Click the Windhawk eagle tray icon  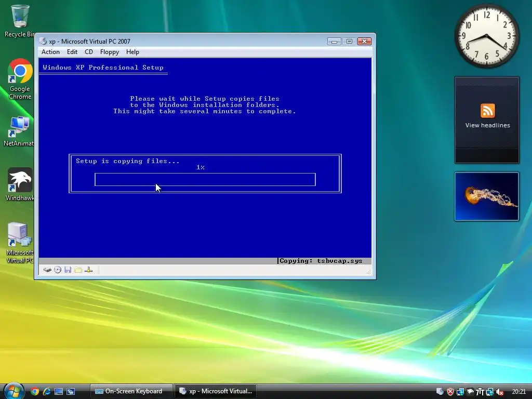tap(470, 392)
